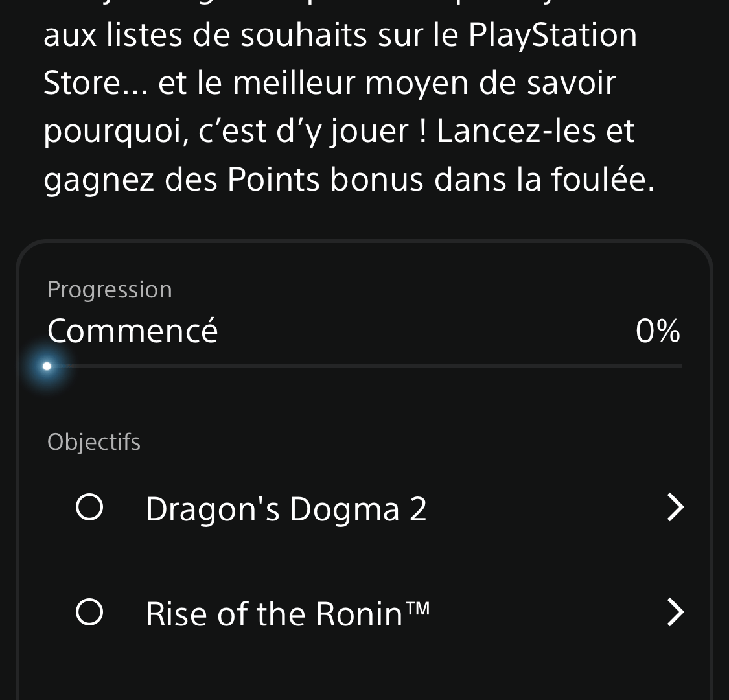The image size is (729, 700).
Task: Click the Progression section label
Action: tap(110, 290)
